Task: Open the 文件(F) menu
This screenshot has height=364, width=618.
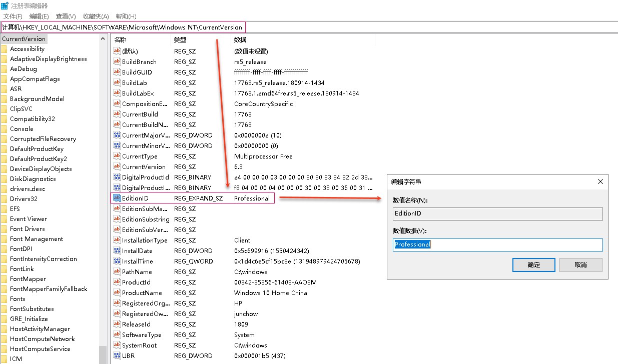Action: [x=13, y=16]
